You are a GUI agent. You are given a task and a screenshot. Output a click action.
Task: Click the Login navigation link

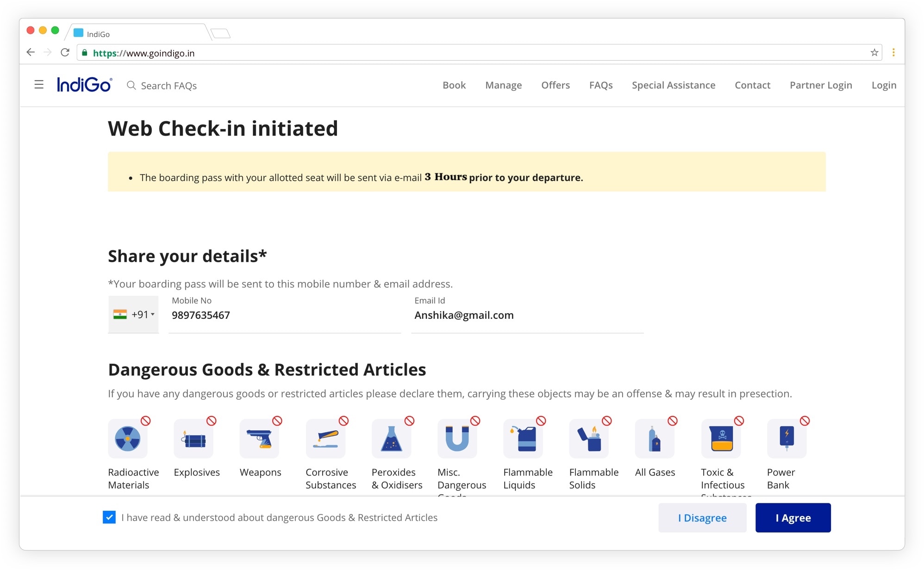click(x=884, y=85)
